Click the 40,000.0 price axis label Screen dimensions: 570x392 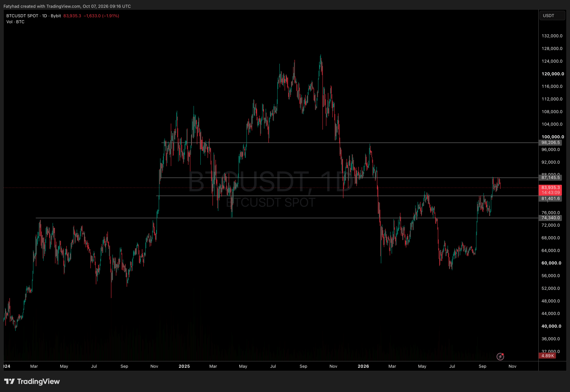tap(551, 326)
